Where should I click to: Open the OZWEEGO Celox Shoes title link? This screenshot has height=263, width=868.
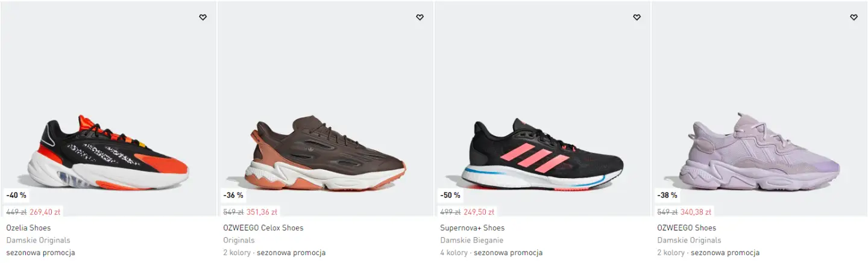tap(263, 228)
